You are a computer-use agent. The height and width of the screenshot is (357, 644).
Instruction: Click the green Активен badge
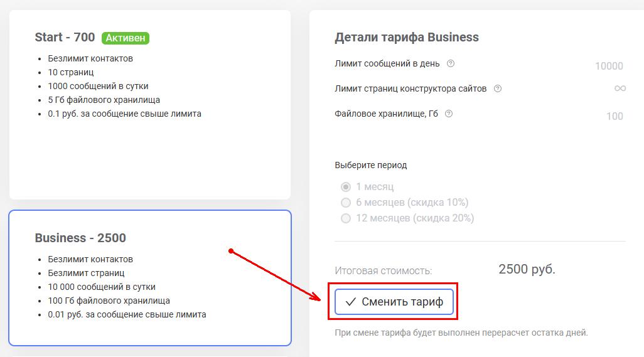click(126, 38)
